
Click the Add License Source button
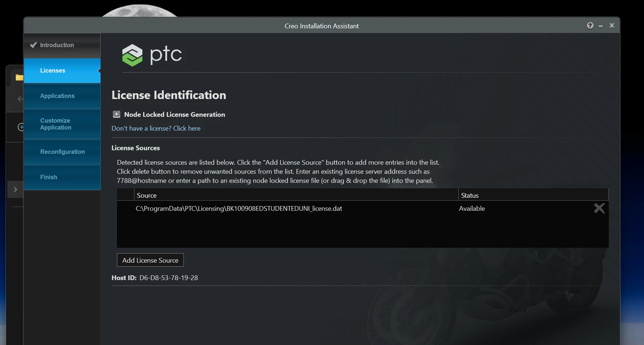click(150, 260)
